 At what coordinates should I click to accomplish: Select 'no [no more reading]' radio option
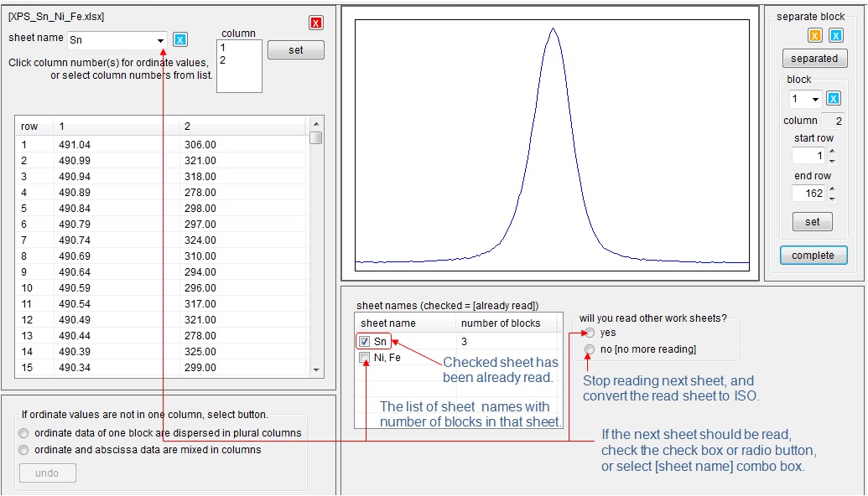590,349
